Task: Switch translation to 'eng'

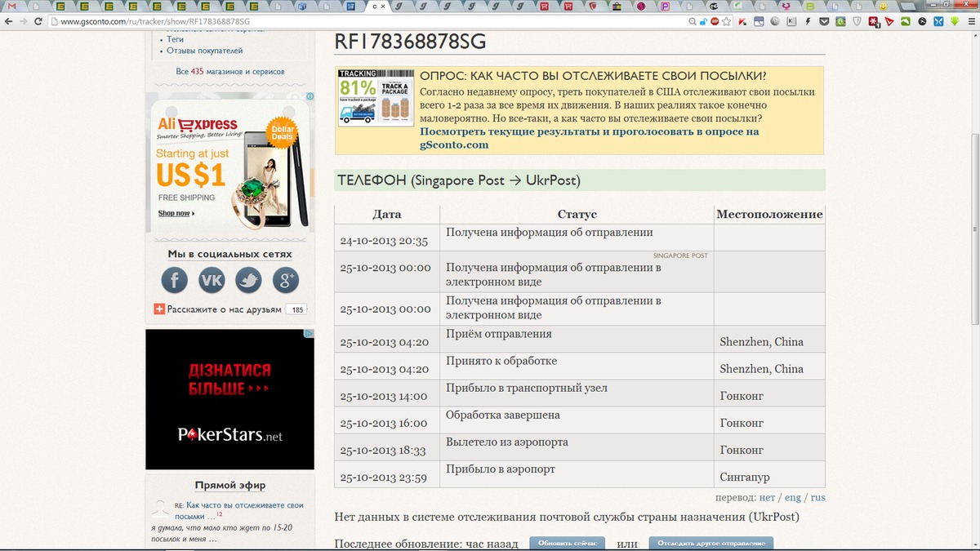Action: 792,497
